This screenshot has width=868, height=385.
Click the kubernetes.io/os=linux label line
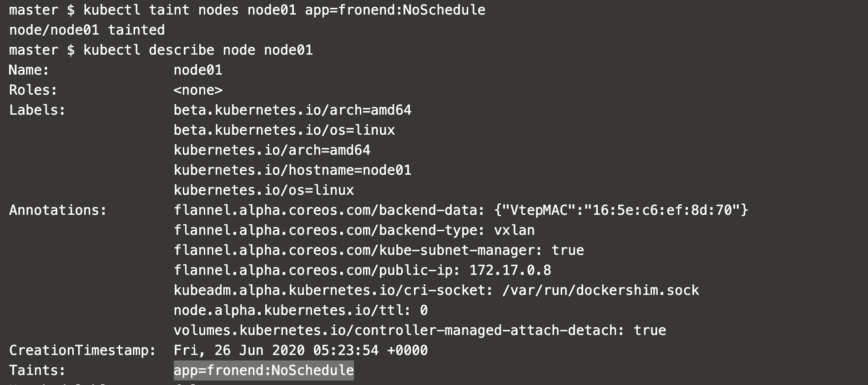(x=264, y=190)
